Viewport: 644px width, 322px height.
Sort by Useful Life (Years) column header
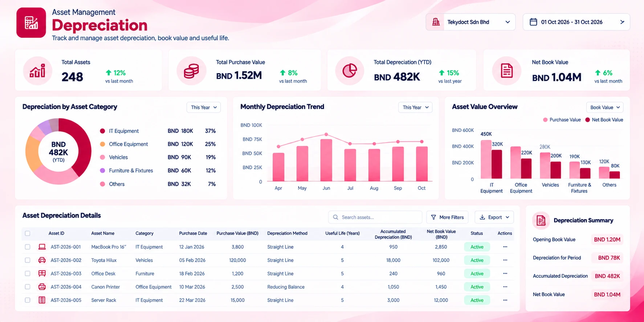[x=342, y=233]
